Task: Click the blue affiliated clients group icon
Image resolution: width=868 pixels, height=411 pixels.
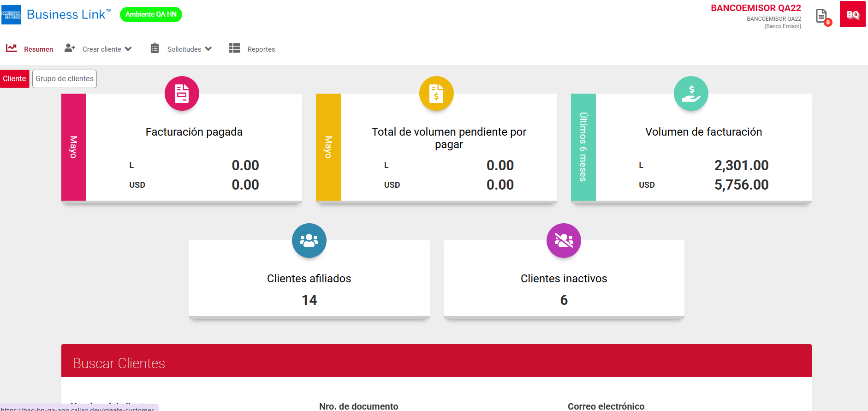Action: point(309,240)
